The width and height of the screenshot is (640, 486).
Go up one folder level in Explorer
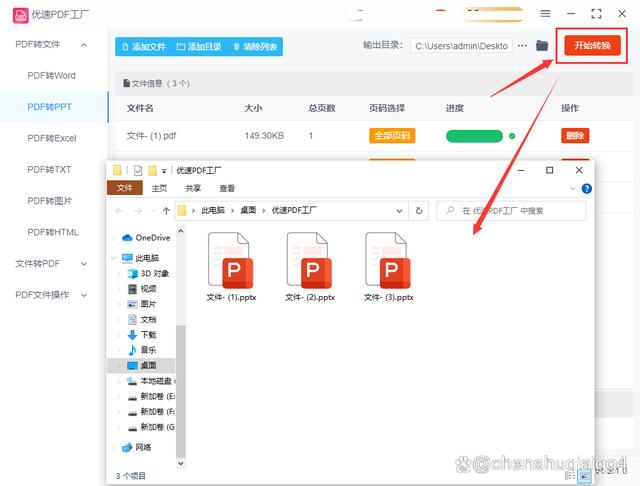(x=166, y=211)
